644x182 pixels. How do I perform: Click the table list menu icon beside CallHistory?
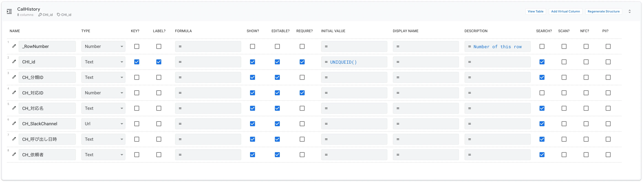tap(9, 11)
